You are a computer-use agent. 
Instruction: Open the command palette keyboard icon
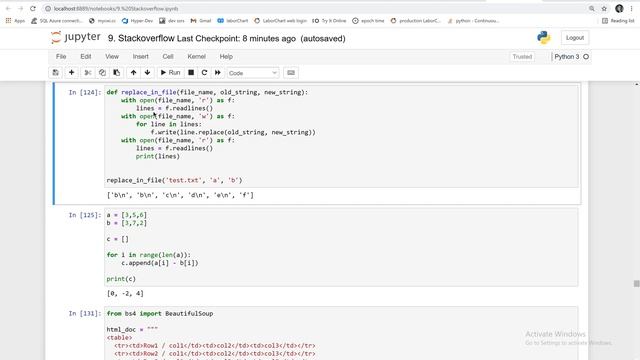291,73
